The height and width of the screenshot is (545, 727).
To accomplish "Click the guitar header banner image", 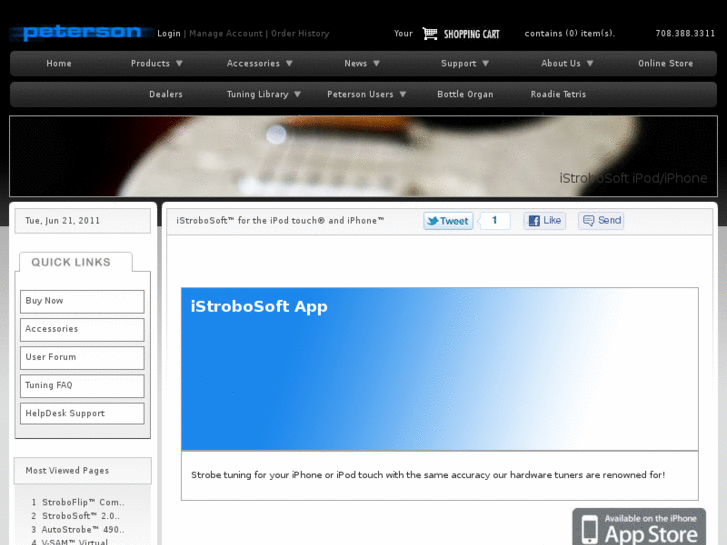I will click(364, 156).
